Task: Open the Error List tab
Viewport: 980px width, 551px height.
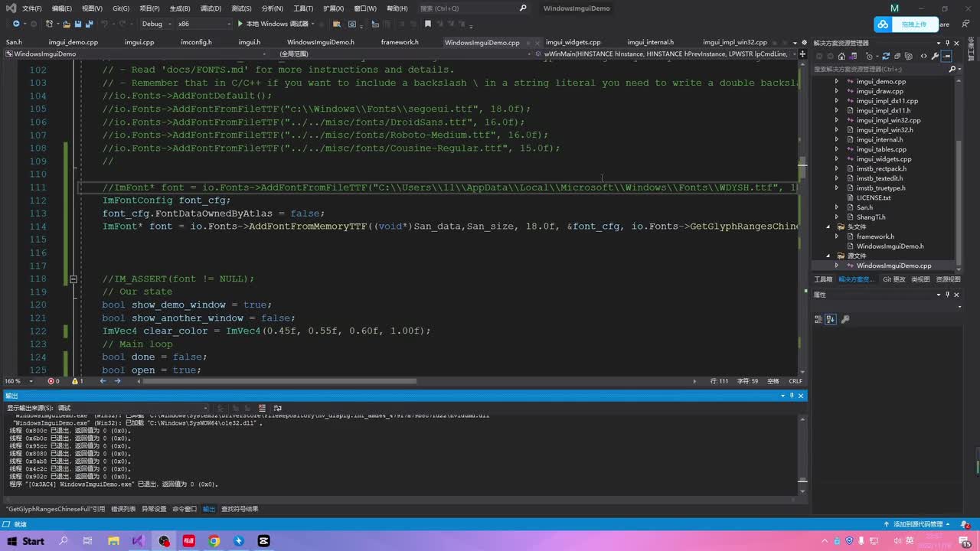Action: pyautogui.click(x=123, y=509)
